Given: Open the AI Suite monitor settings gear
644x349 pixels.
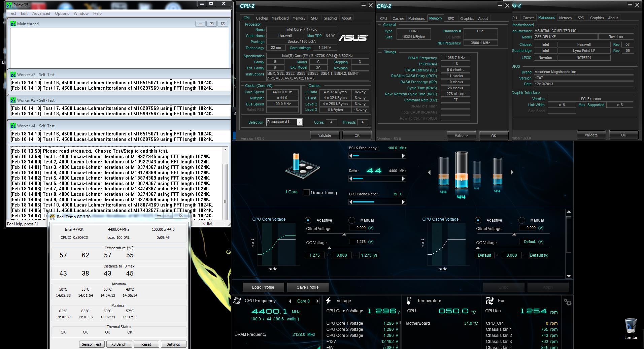Looking at the screenshot, I should [x=568, y=303].
